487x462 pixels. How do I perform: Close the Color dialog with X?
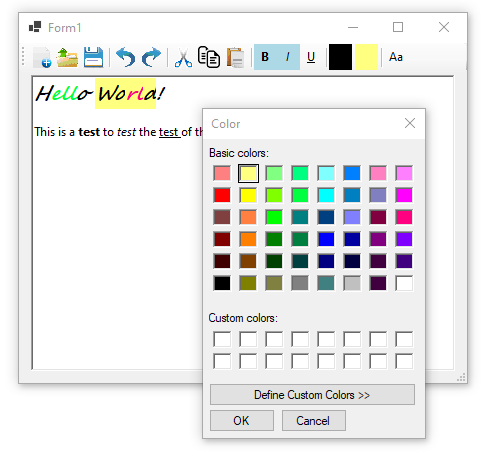click(x=410, y=123)
